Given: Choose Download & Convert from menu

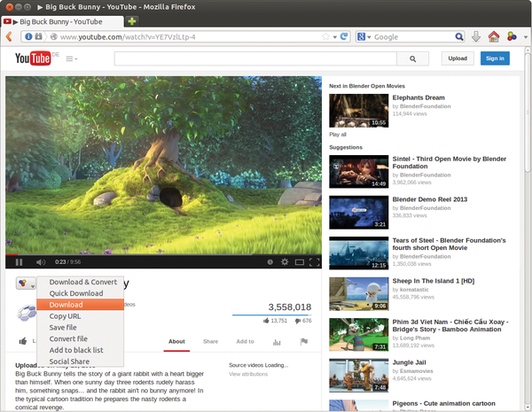Looking at the screenshot, I should (80, 282).
